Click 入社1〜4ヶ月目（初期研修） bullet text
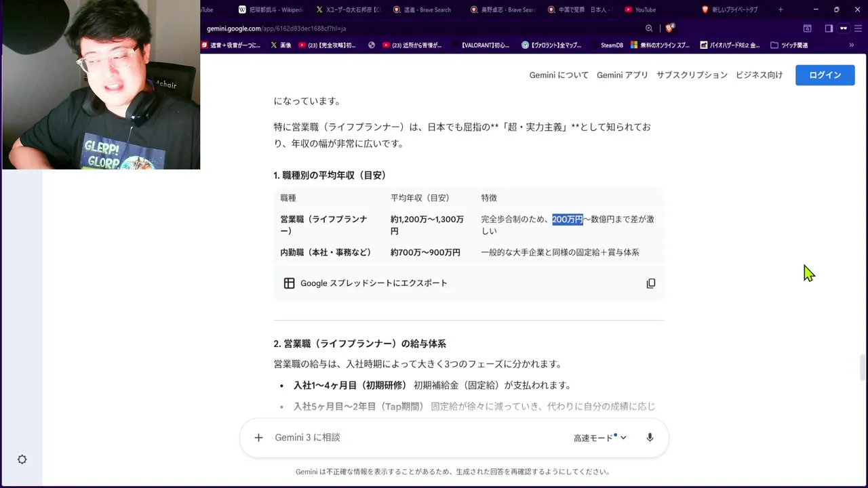 click(350, 386)
